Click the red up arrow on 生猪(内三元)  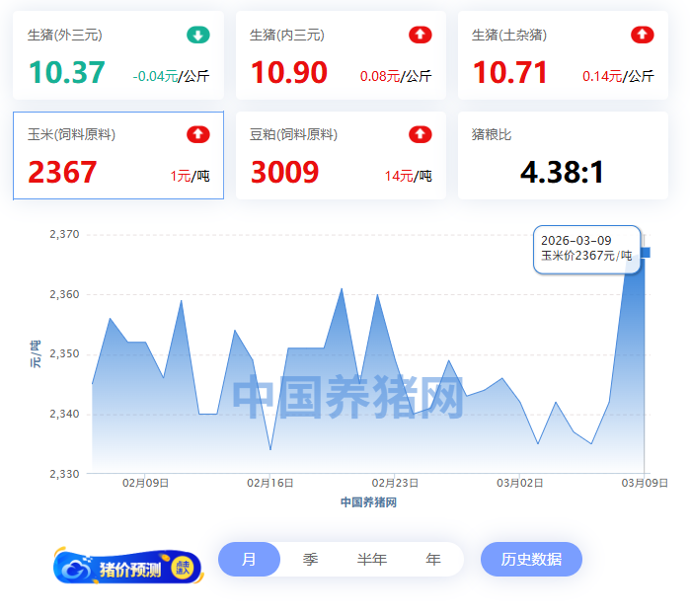point(421,36)
